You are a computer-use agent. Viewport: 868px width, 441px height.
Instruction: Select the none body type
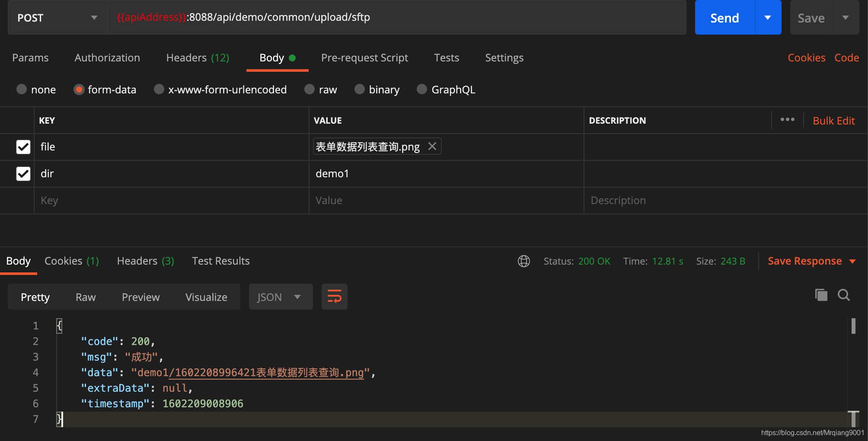tap(22, 89)
